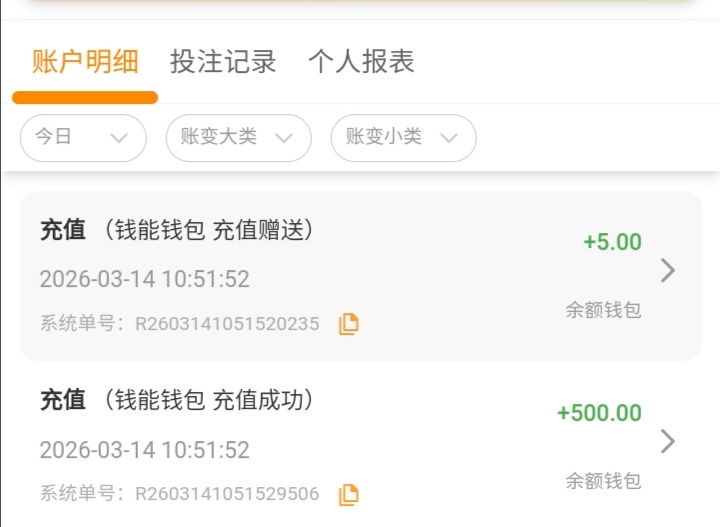Copy order number R2603141051529506
Screen dimensions: 720x527
[348, 494]
